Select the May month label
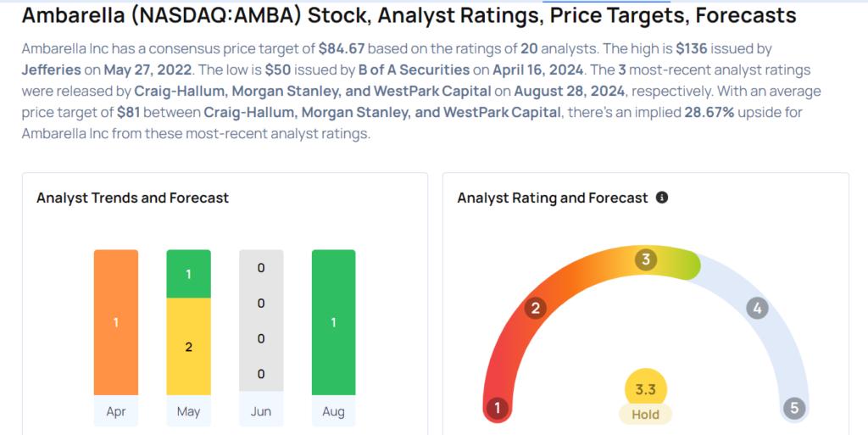Screen dimensions: 868x435 pos(189,411)
